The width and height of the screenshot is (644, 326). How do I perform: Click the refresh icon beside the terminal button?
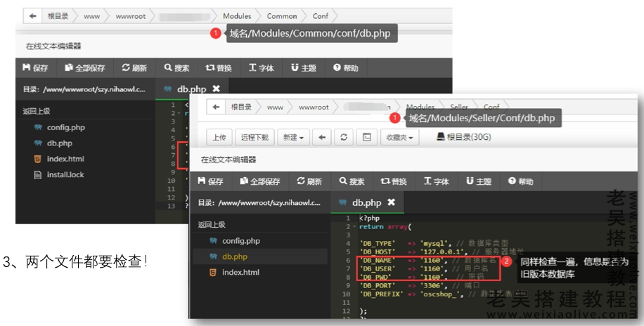(343, 138)
